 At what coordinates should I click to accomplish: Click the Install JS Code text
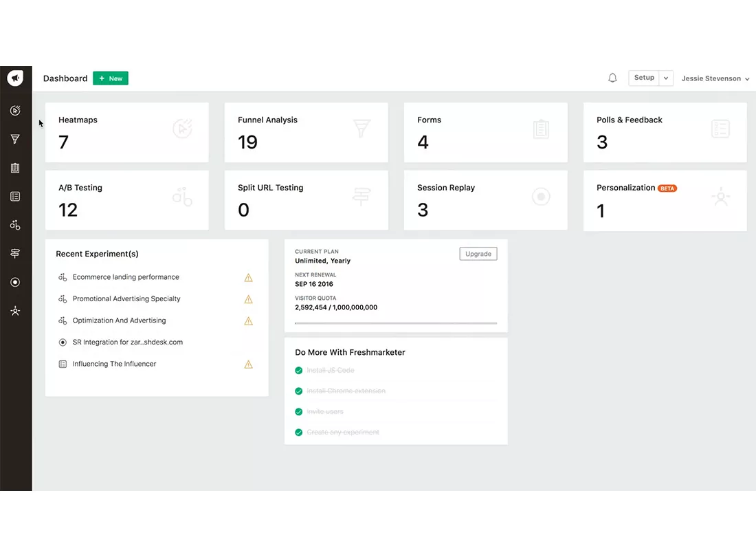click(x=331, y=371)
